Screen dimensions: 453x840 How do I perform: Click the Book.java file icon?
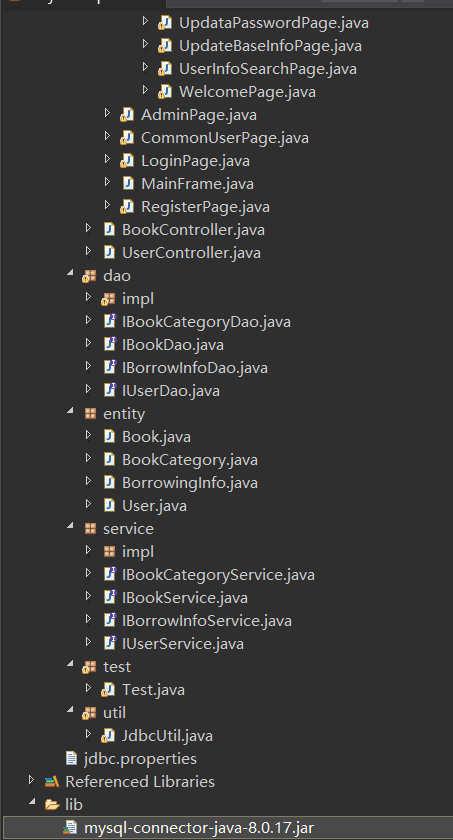click(x=109, y=437)
